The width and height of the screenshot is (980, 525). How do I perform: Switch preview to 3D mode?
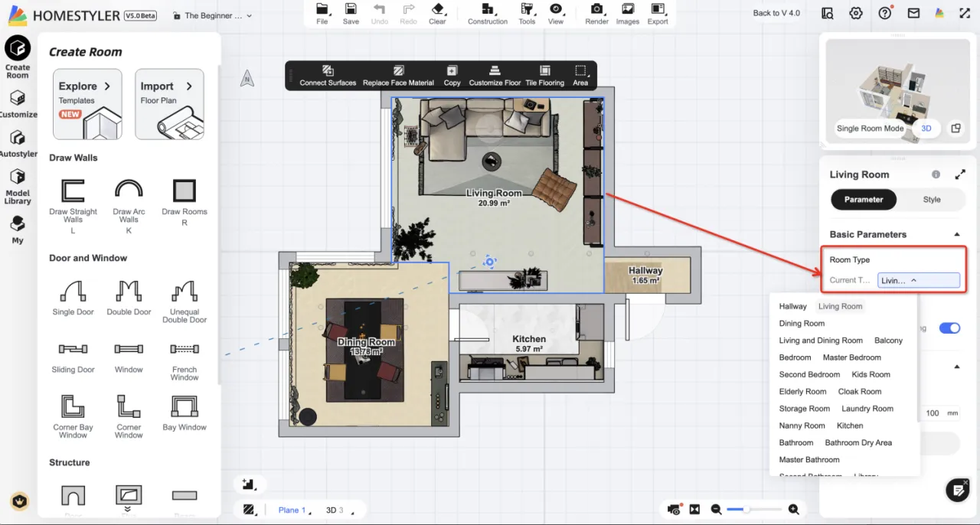click(926, 129)
